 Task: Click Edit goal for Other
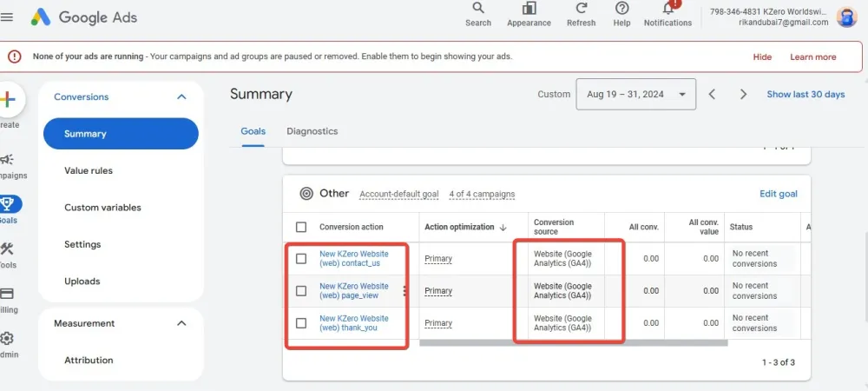779,194
